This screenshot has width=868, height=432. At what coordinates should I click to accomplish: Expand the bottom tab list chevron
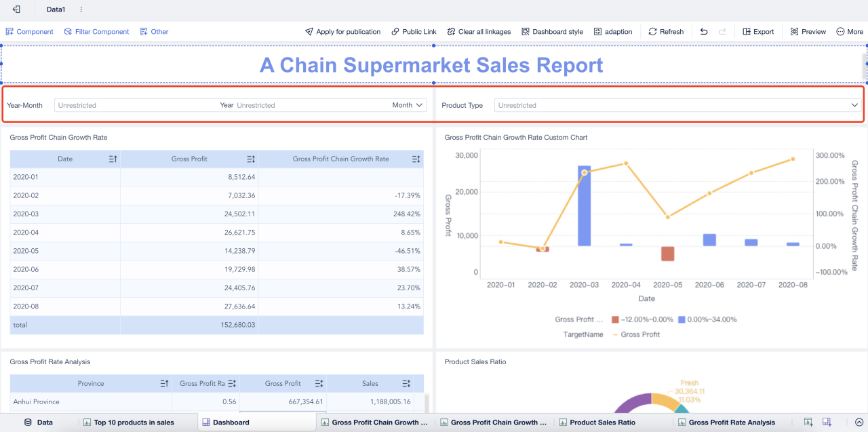click(859, 423)
